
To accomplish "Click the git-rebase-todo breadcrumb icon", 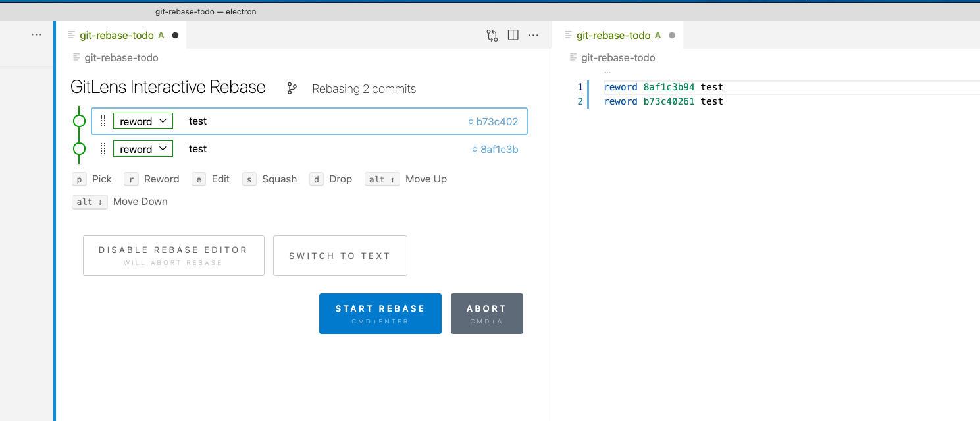I will [74, 57].
